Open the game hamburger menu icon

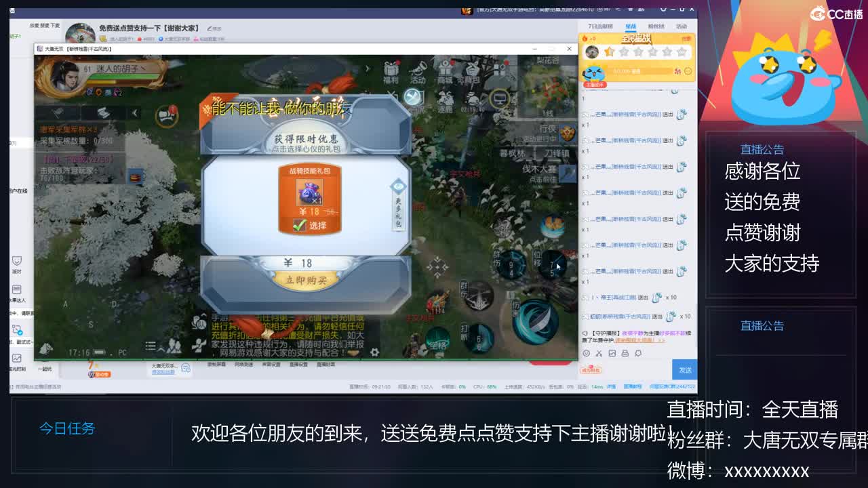[x=151, y=346]
